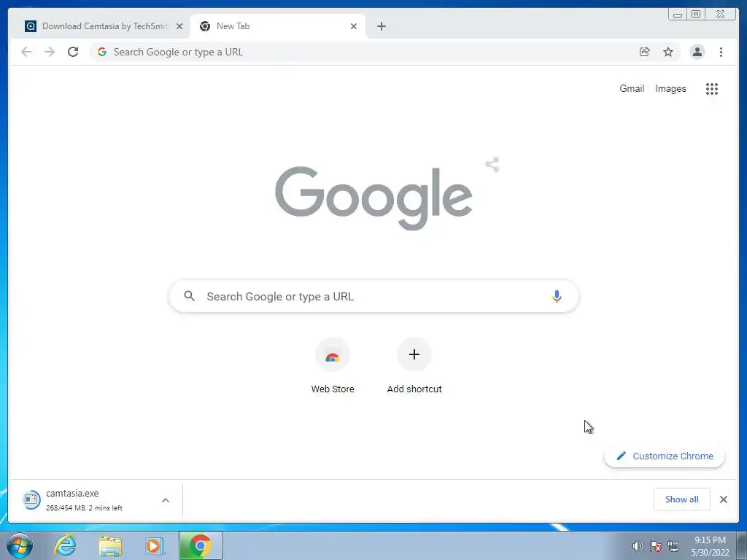Click the Customize Chrome button
Image resolution: width=747 pixels, height=560 pixels.
point(665,456)
